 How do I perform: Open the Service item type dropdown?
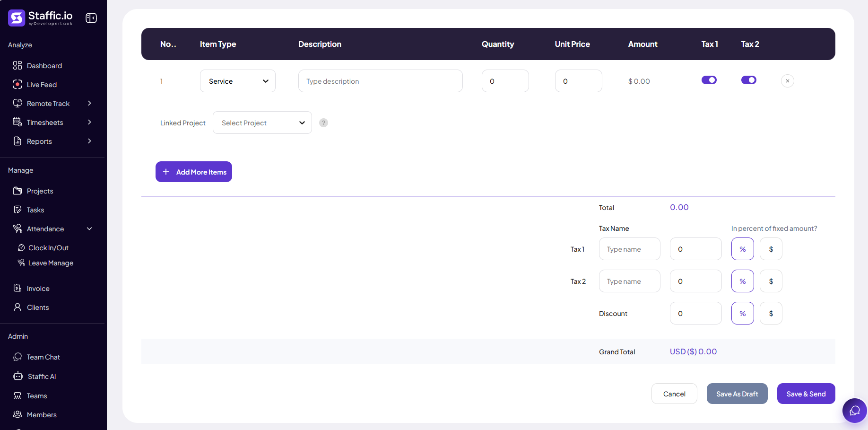click(x=238, y=81)
